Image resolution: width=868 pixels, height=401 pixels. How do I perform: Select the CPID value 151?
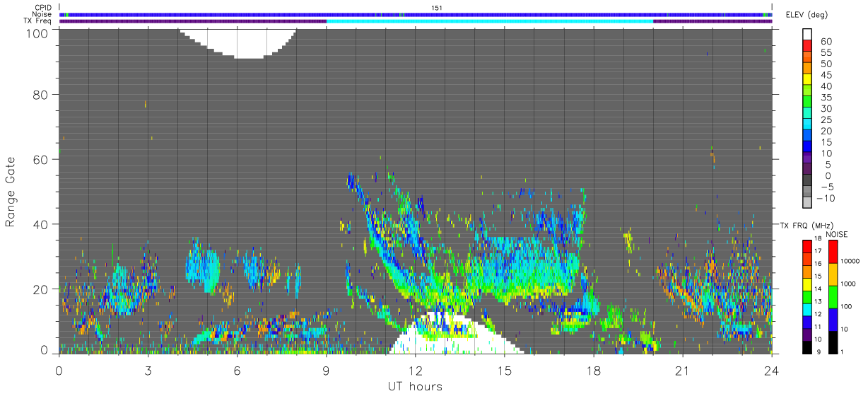(x=436, y=8)
